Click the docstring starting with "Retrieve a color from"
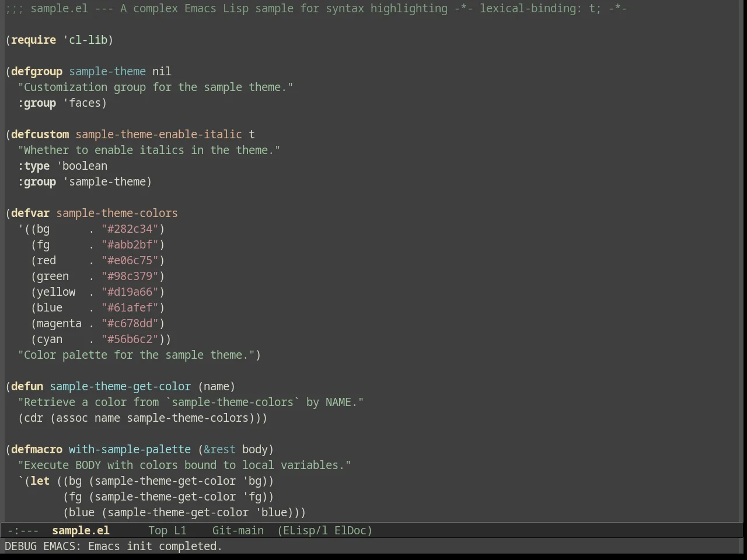747x560 pixels. pyautogui.click(x=191, y=402)
